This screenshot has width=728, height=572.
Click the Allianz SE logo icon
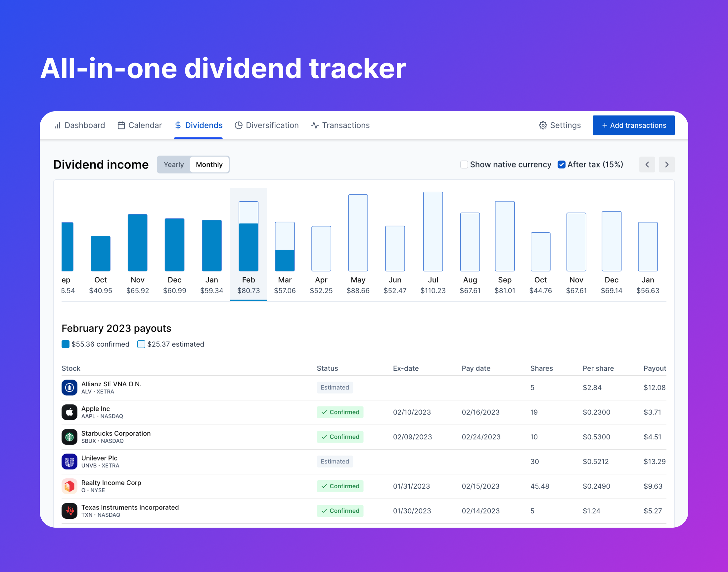tap(69, 388)
